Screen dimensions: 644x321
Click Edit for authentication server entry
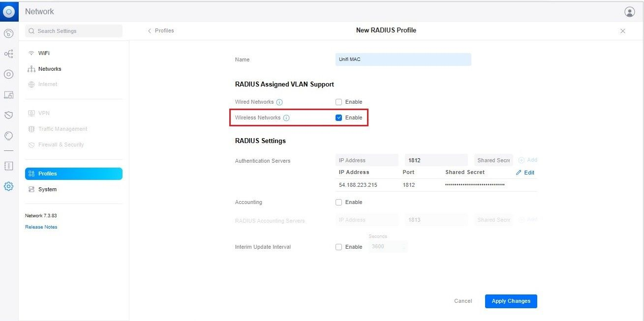(x=525, y=173)
